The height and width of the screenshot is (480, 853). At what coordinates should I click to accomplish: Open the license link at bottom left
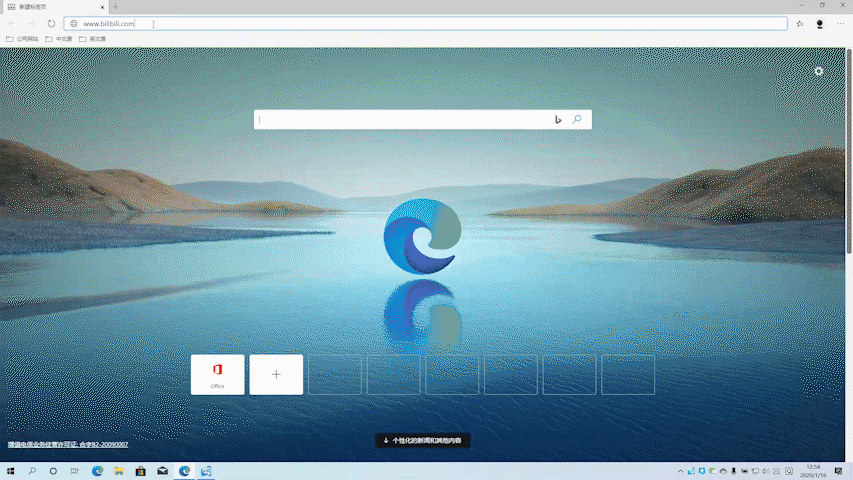pyautogui.click(x=68, y=445)
